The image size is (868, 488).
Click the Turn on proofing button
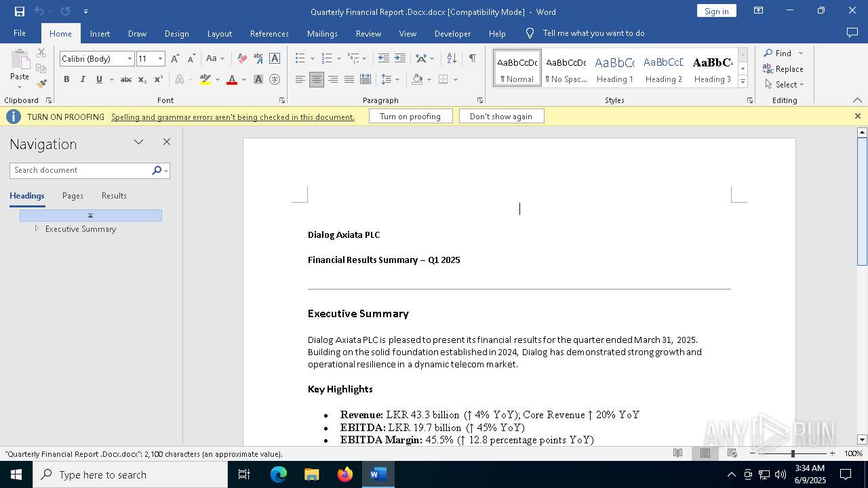410,117
